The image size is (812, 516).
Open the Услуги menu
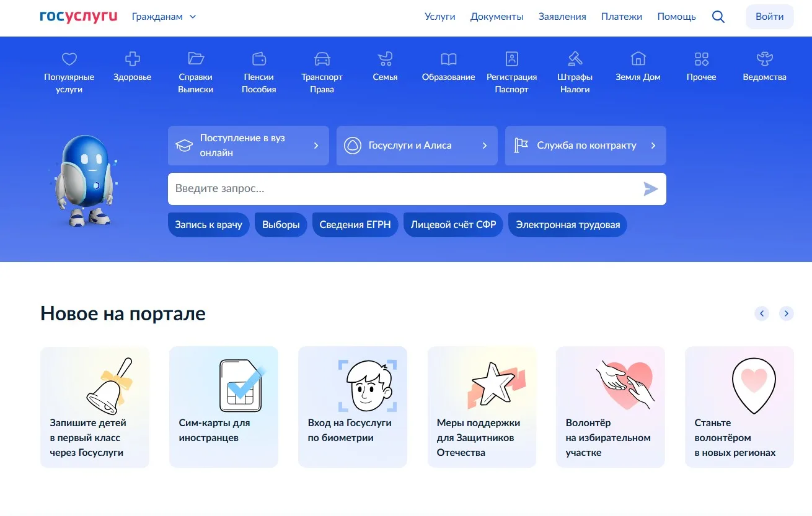point(440,17)
